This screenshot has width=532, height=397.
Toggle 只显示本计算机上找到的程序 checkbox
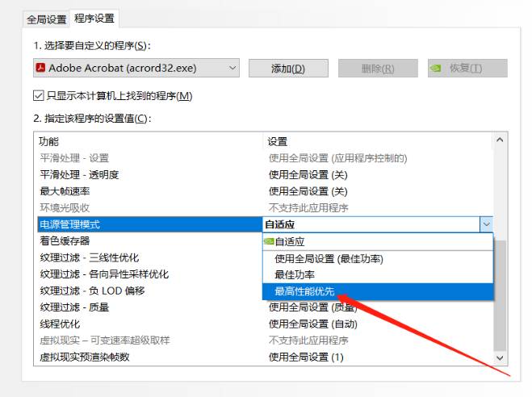(39, 95)
